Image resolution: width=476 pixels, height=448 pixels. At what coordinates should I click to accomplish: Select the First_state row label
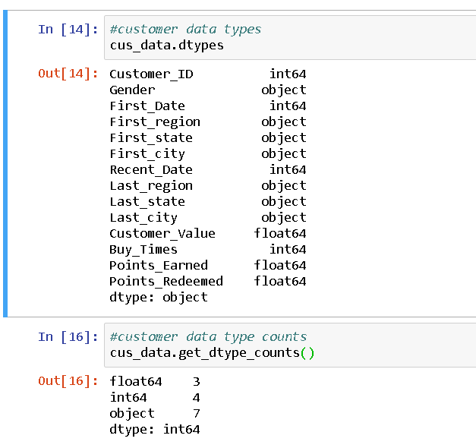click(x=151, y=138)
